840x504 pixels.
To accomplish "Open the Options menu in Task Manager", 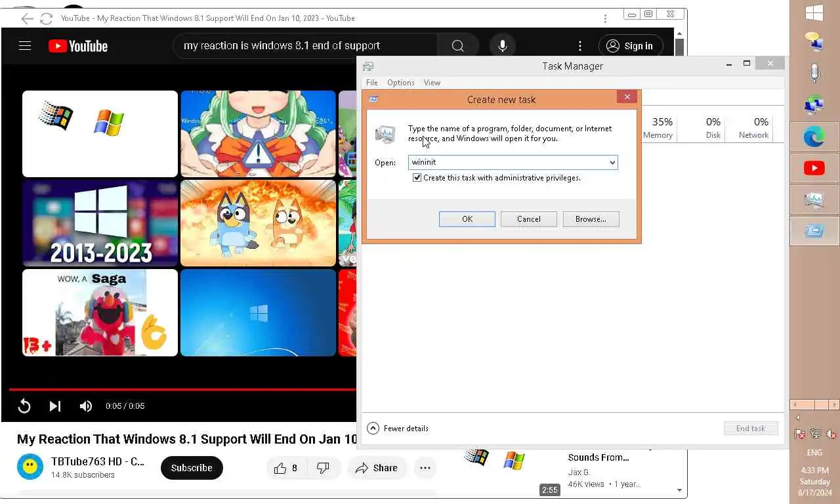I will 400,83.
